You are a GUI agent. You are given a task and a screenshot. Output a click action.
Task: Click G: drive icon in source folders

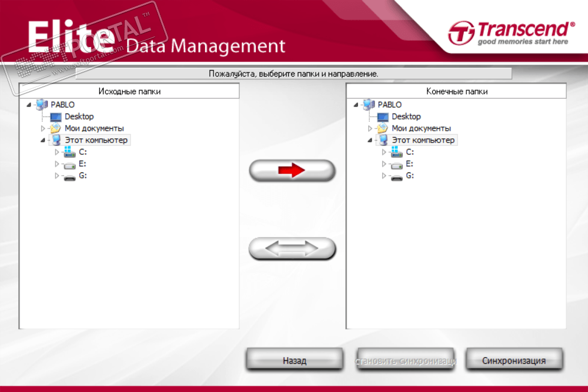(69, 177)
